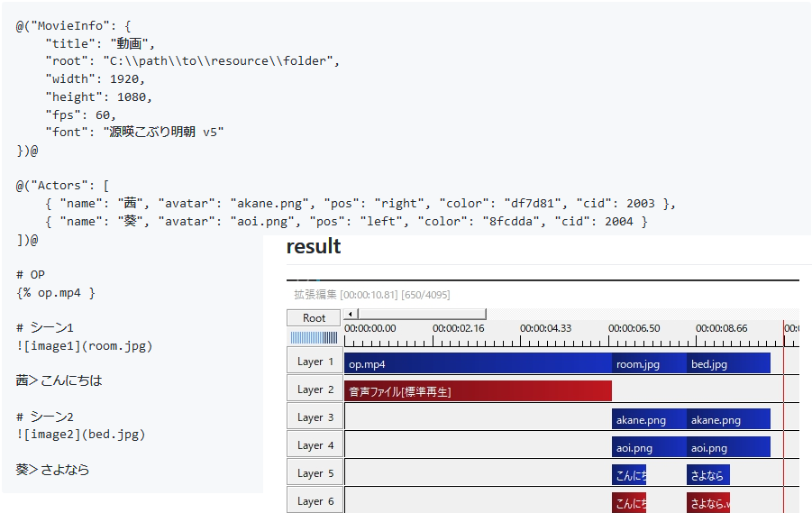Click the Root button
812x513 pixels.
(x=314, y=317)
